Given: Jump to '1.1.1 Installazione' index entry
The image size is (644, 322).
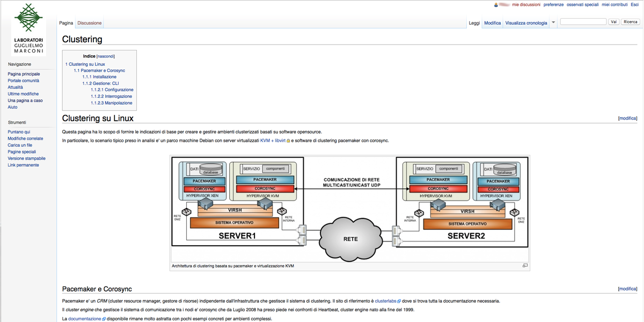Looking at the screenshot, I should click(x=99, y=77).
